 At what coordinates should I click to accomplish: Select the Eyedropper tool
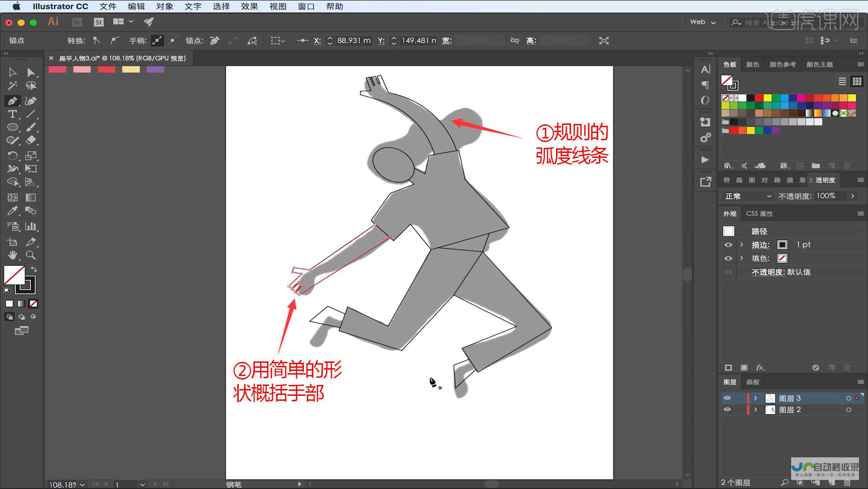(11, 212)
